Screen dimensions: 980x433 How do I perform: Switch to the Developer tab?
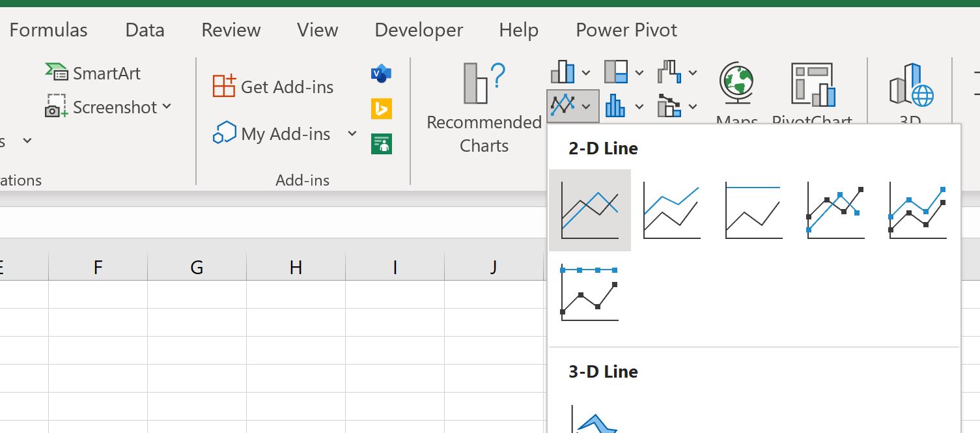tap(419, 30)
